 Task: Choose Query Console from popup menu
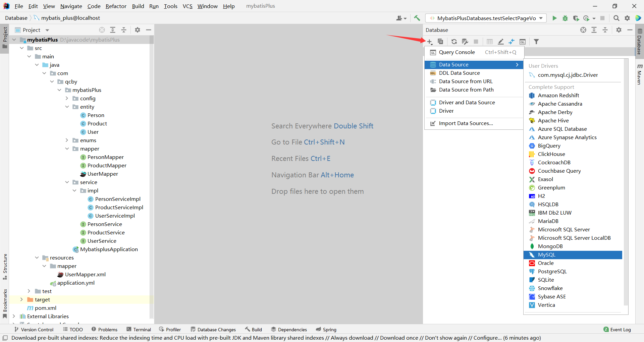474,52
